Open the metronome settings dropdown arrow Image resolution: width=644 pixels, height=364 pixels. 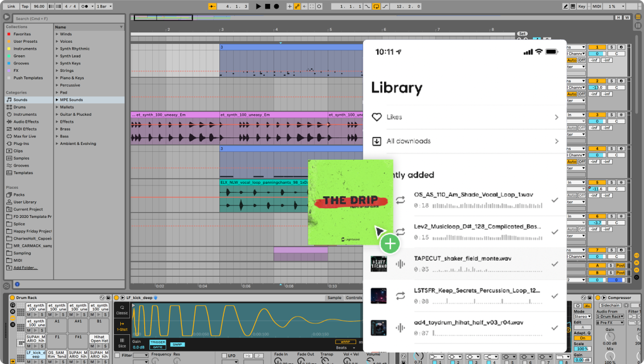92,6
